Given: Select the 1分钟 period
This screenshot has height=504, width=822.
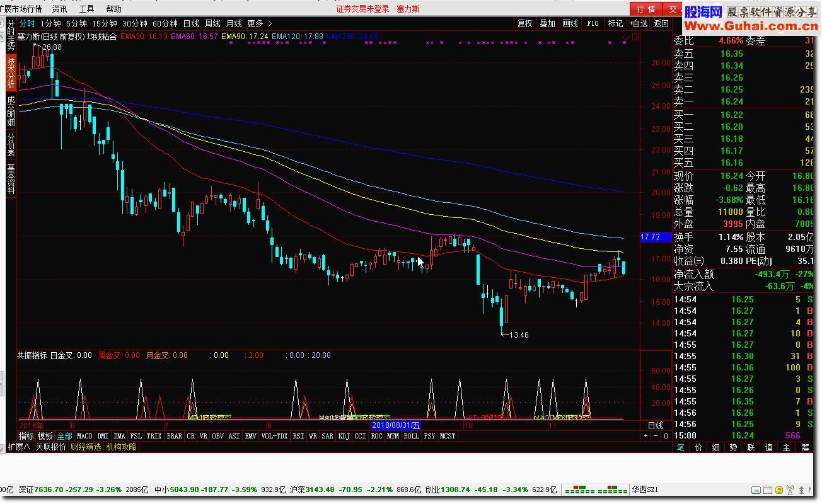Looking at the screenshot, I should pos(50,23).
